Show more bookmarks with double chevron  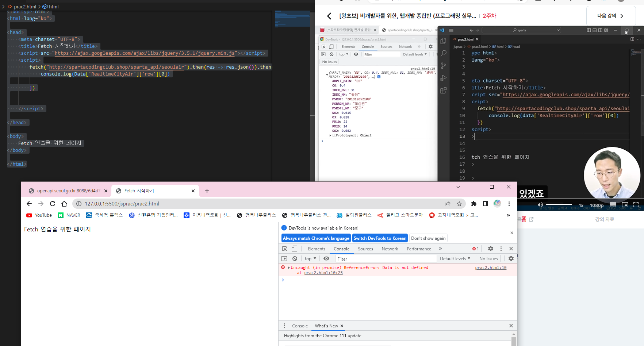(x=508, y=215)
